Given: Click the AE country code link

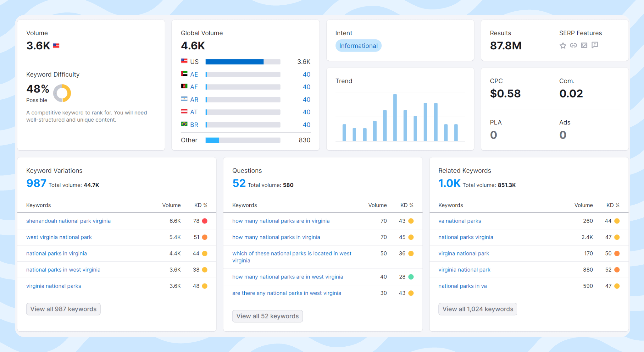Looking at the screenshot, I should click(x=194, y=74).
